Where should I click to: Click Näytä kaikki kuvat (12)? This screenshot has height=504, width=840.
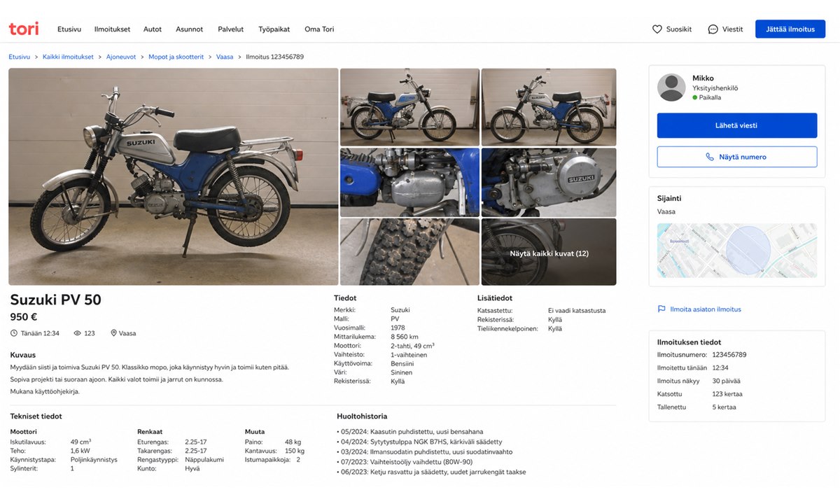click(x=549, y=253)
